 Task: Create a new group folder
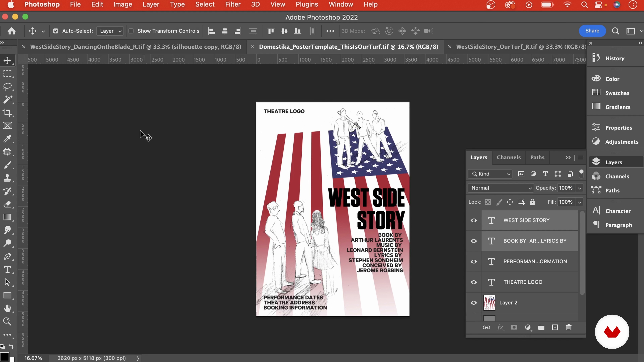click(541, 327)
